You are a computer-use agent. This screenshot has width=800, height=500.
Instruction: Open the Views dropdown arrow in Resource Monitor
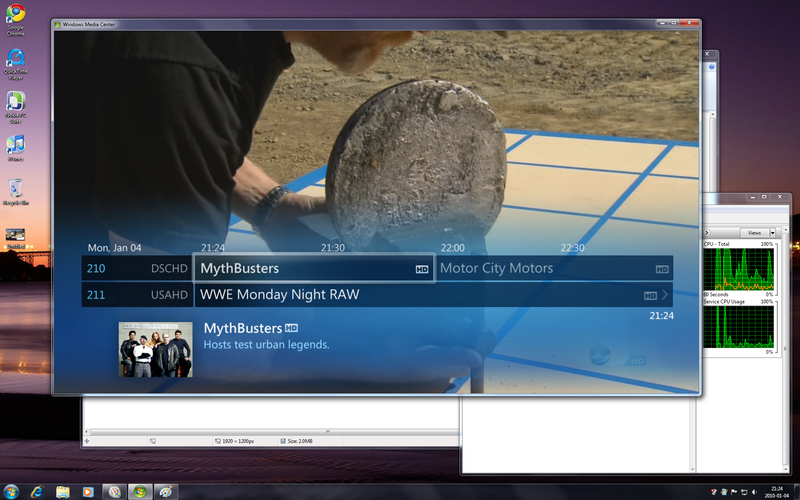(x=772, y=233)
